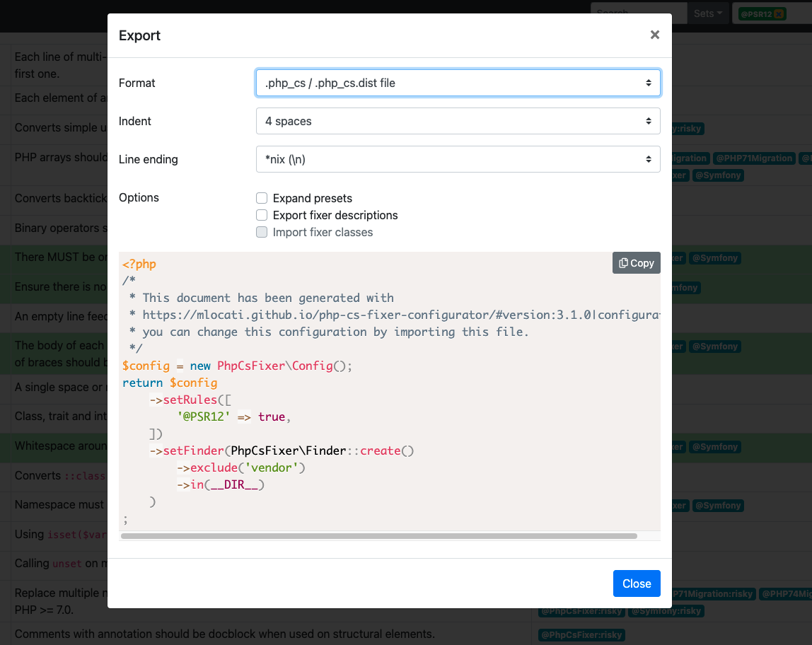
Task: Copy the generated configuration code
Action: (636, 263)
